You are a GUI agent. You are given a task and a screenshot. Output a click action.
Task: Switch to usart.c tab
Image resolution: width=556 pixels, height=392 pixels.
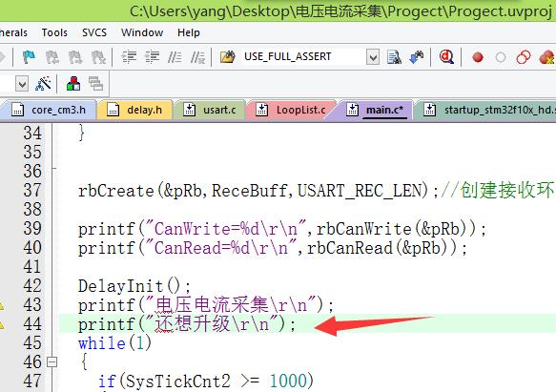click(210, 110)
